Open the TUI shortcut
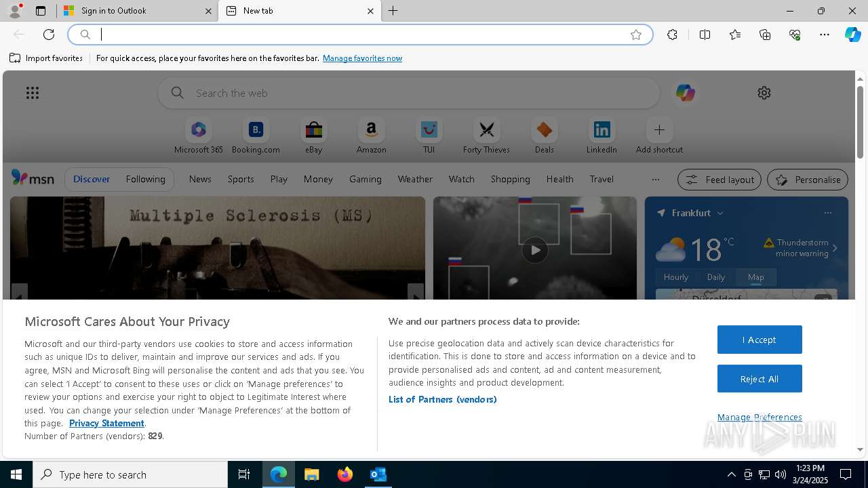This screenshot has width=868, height=488. coord(429,136)
